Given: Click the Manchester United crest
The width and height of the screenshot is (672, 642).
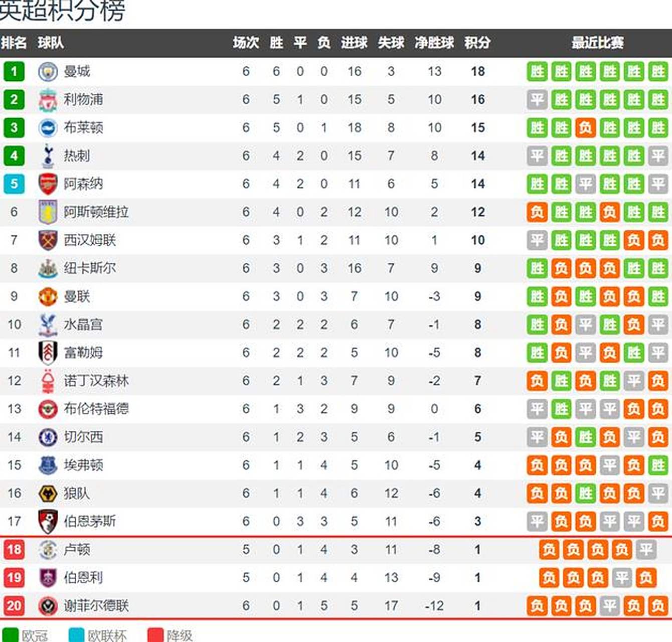Looking at the screenshot, I should click(x=48, y=296).
